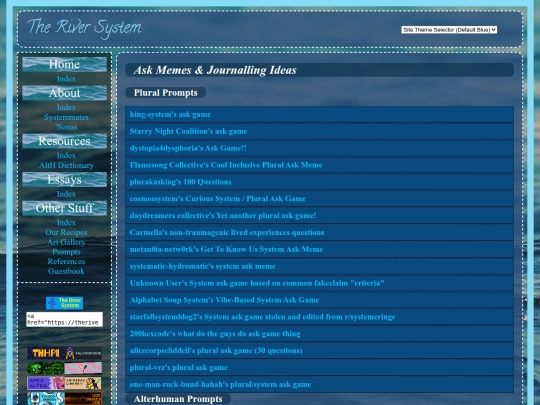540x405 pixels.
Task: Open Alphabet Soup System's Vibe-Based Ask Game
Action: pyautogui.click(x=319, y=300)
